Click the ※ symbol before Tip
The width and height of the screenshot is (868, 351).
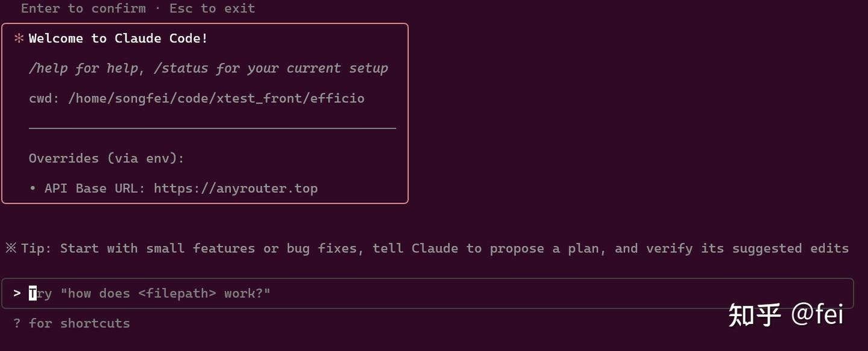tap(11, 248)
